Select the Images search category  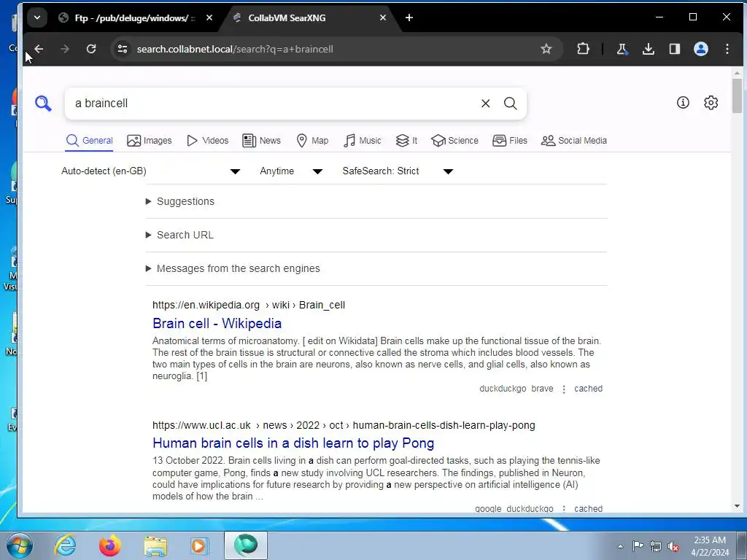[149, 141]
